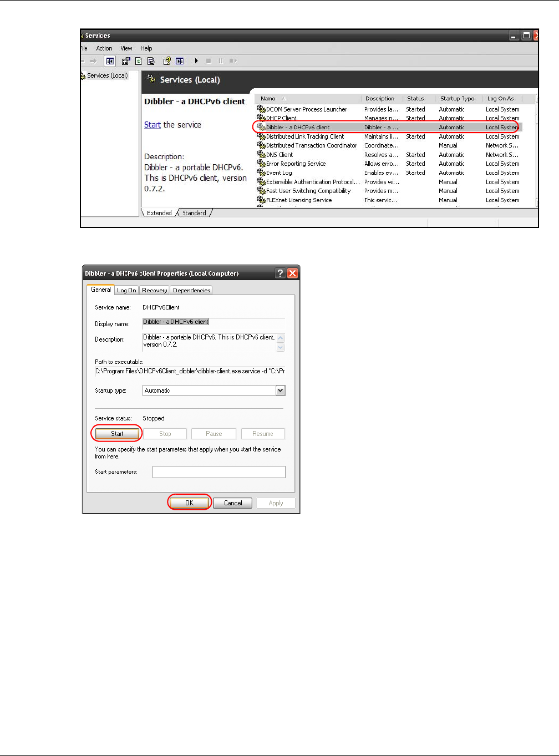Click the gear icon beside Error Reporting Service
The image size is (559, 756).
click(261, 164)
